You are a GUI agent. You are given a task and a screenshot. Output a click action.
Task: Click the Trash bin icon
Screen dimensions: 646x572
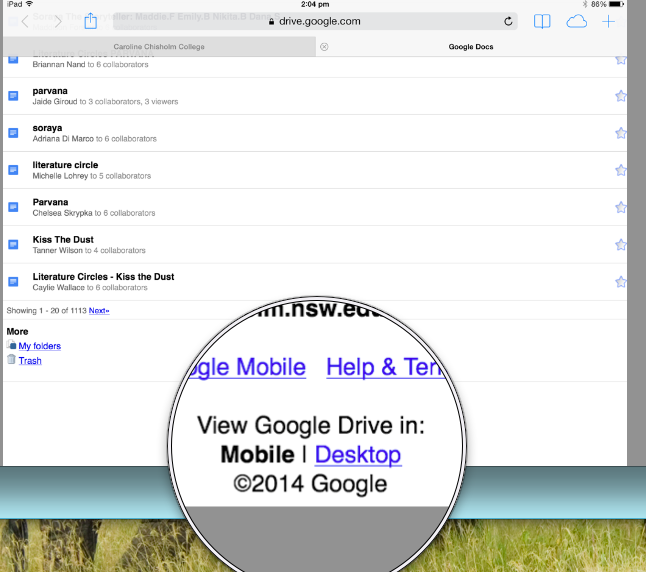pos(12,360)
